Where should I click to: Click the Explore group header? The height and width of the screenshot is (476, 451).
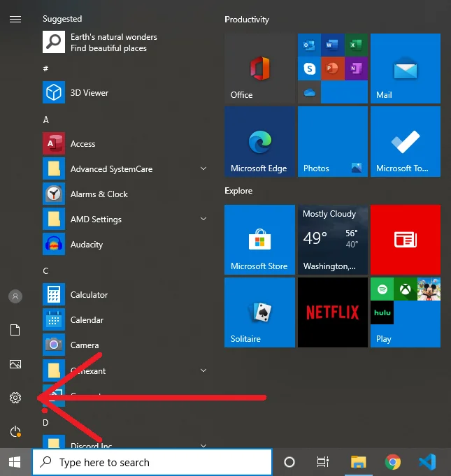click(238, 191)
